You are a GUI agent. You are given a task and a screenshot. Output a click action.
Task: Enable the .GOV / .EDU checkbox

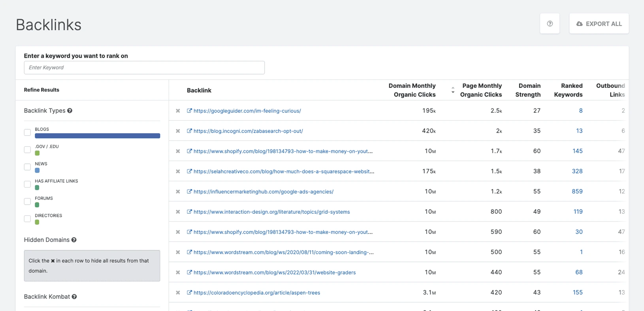click(x=27, y=150)
